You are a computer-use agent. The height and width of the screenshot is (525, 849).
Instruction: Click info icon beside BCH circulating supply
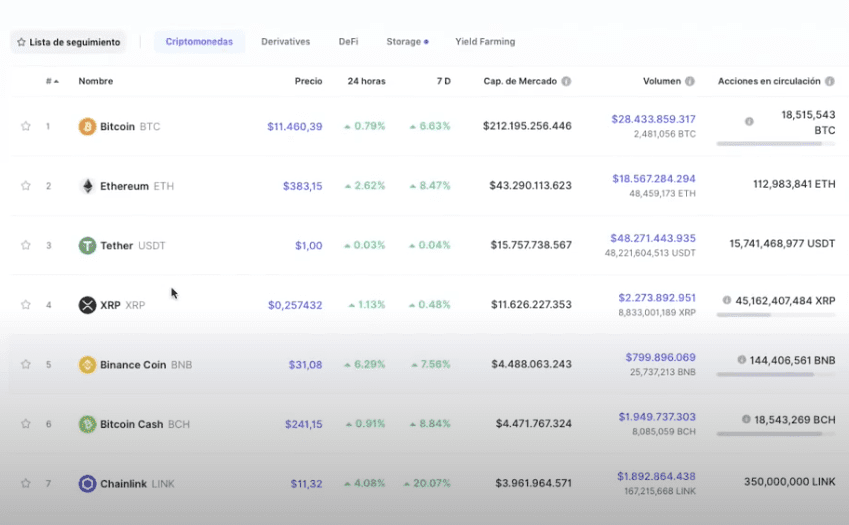746,419
